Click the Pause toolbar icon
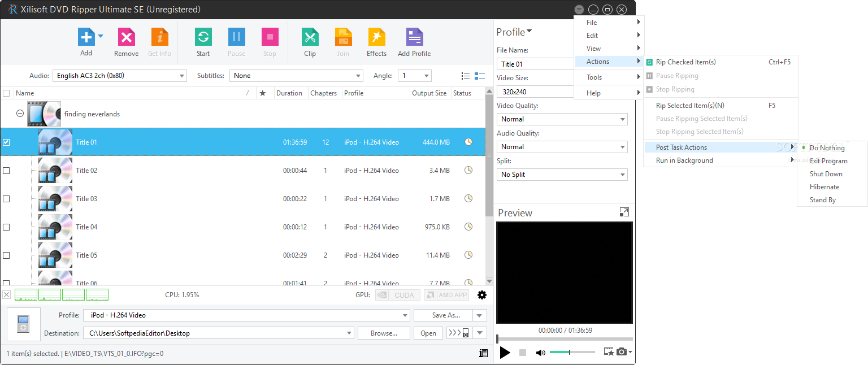 click(x=237, y=37)
